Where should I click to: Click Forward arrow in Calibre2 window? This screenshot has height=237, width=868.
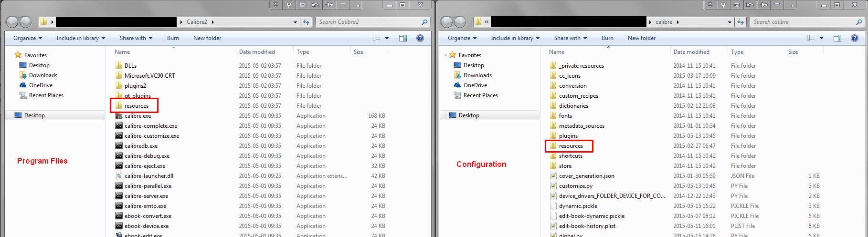click(x=25, y=22)
